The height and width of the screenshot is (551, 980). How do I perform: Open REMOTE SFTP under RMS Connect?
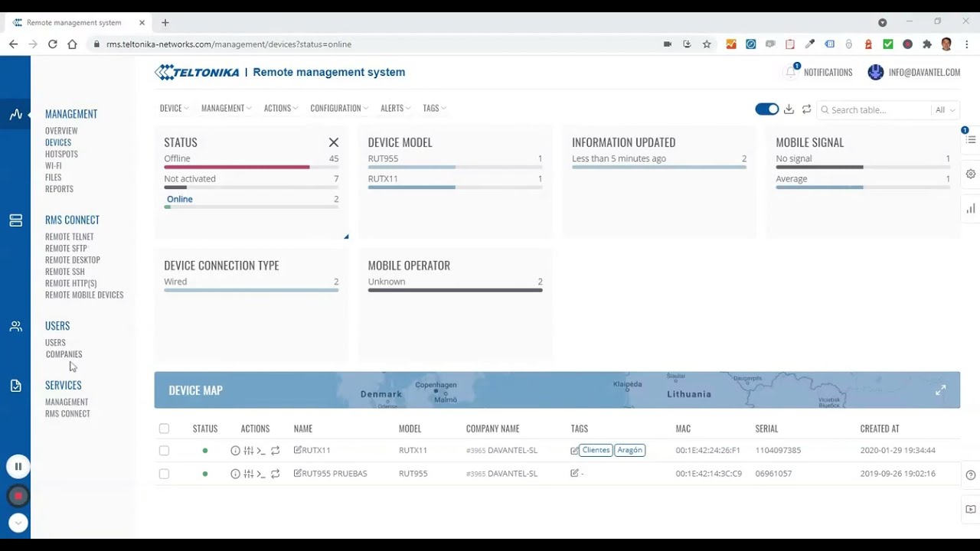pyautogui.click(x=67, y=249)
